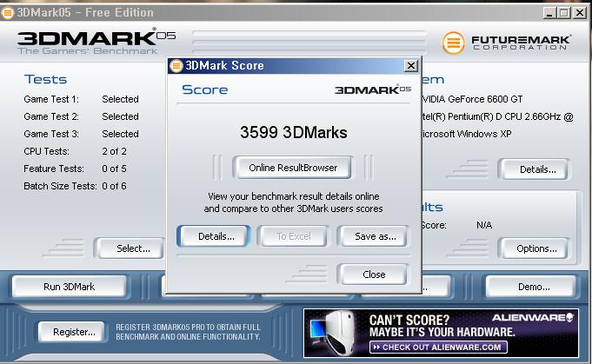
Task: Click the 3DMark05 logo inside Score dialog
Action: (373, 89)
